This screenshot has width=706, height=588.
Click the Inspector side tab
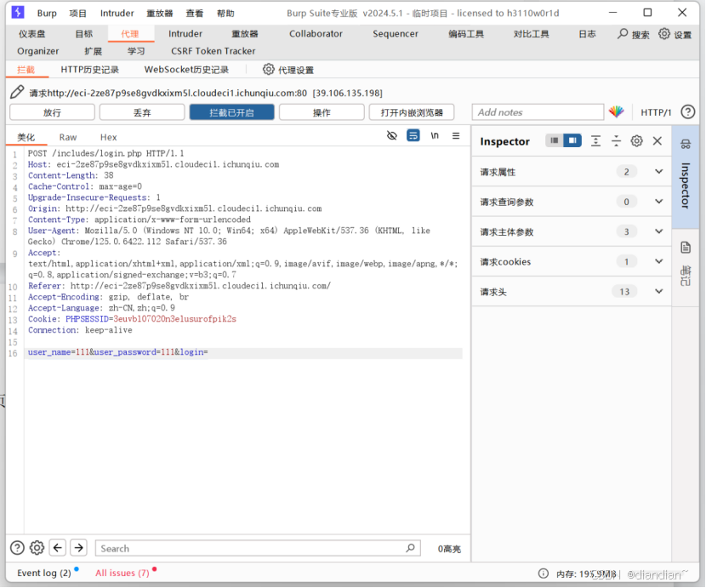tap(686, 177)
